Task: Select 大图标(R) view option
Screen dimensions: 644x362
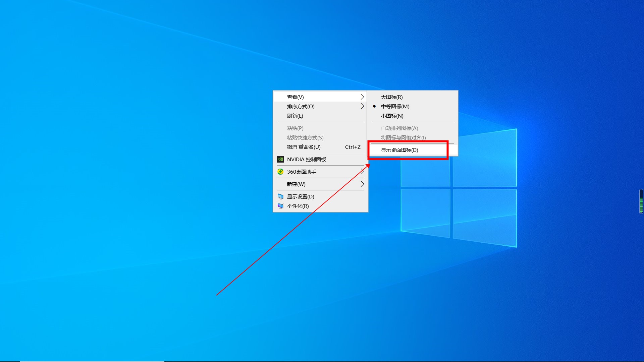Action: 391,97
